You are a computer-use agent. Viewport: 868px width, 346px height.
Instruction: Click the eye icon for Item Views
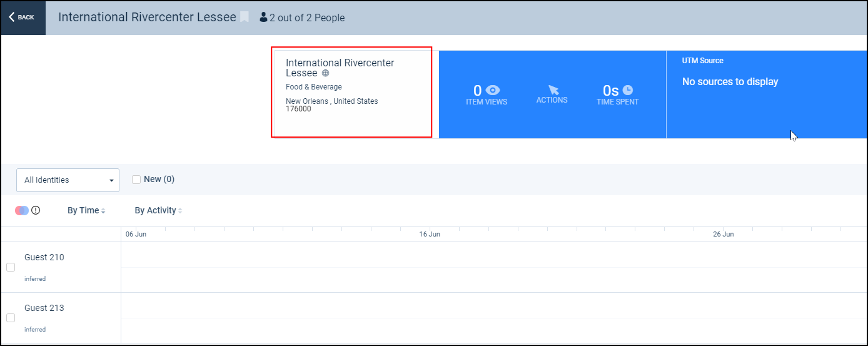point(493,91)
